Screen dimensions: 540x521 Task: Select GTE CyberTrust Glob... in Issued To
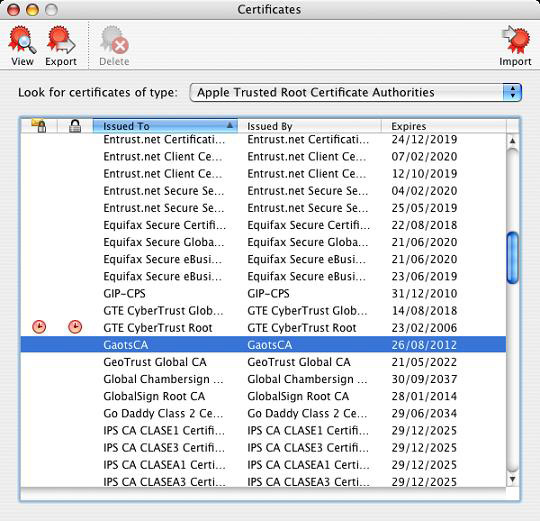coord(163,311)
